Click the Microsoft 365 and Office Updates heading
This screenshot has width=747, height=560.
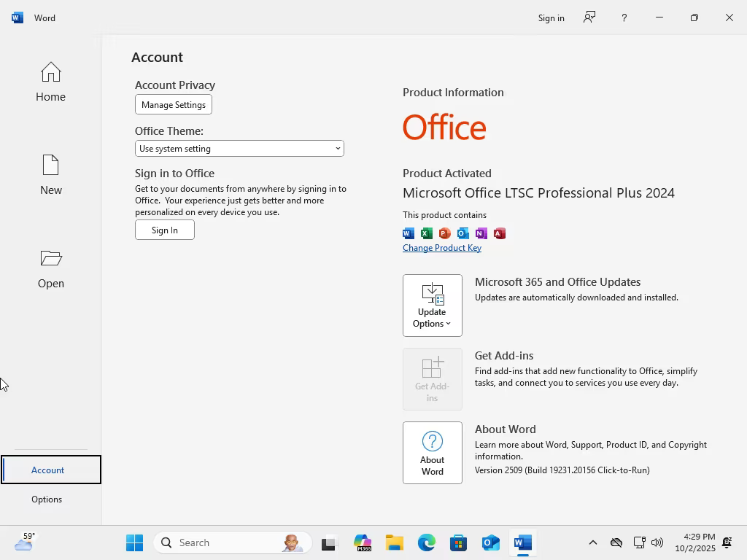coord(557,282)
